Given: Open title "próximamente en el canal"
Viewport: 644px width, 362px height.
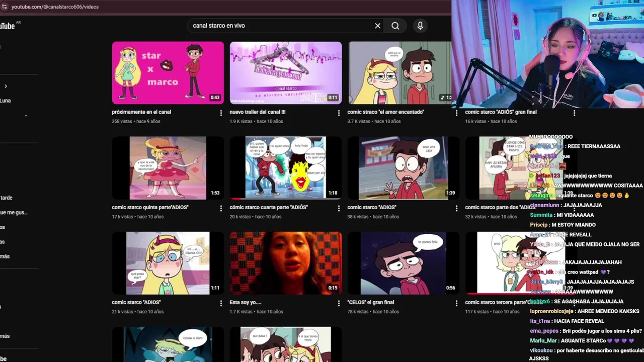Looking at the screenshot, I should pyautogui.click(x=141, y=112).
